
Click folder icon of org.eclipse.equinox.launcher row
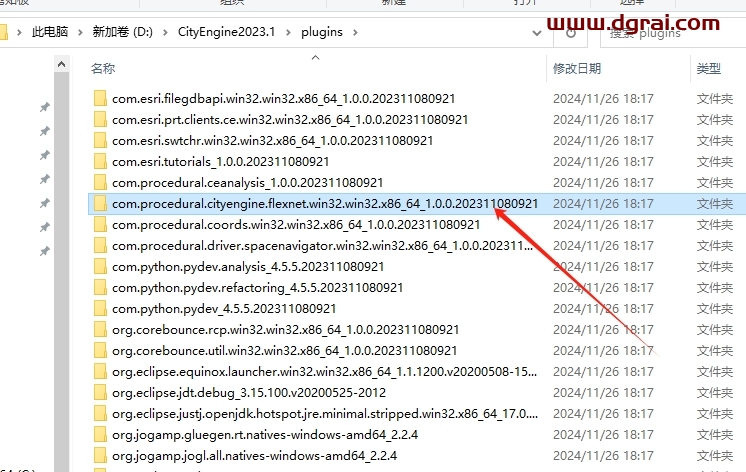tap(100, 372)
